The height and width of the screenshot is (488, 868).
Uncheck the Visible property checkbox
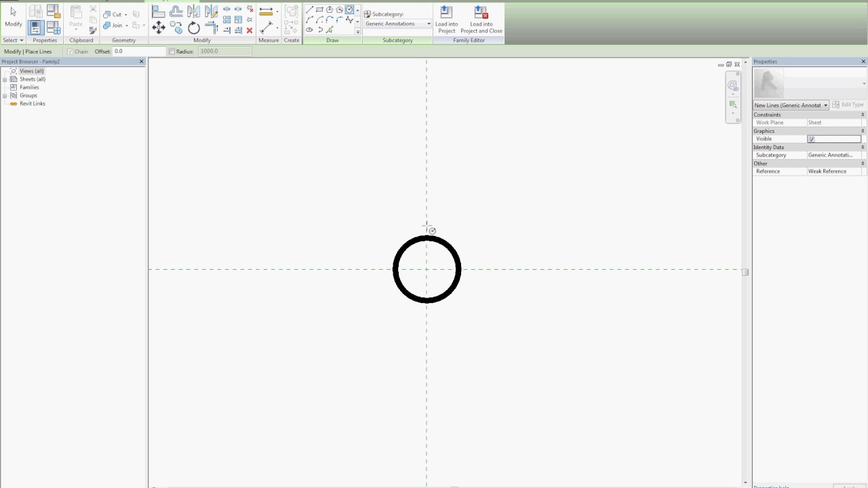coord(811,138)
